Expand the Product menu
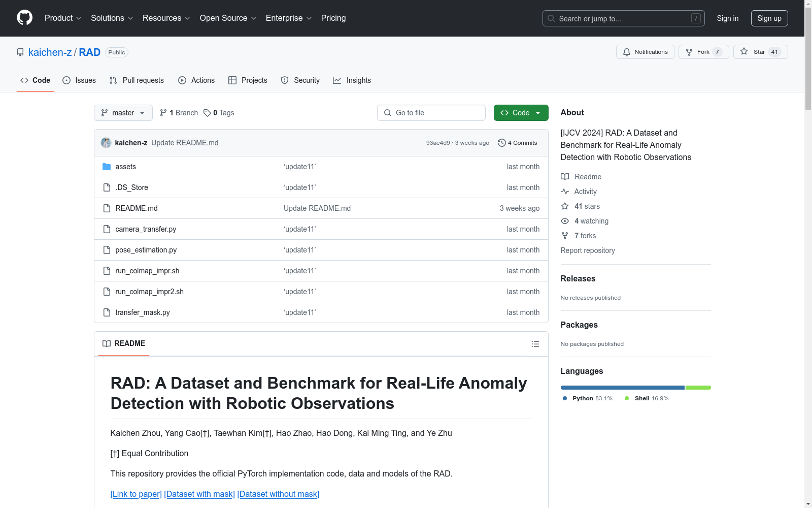This screenshot has width=812, height=508. [x=63, y=18]
